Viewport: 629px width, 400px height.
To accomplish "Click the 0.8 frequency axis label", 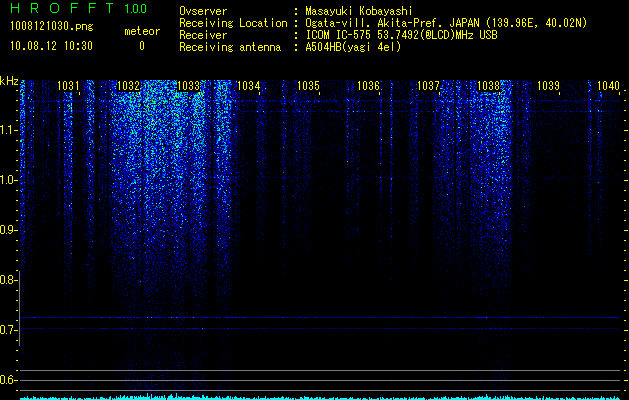I will [8, 280].
